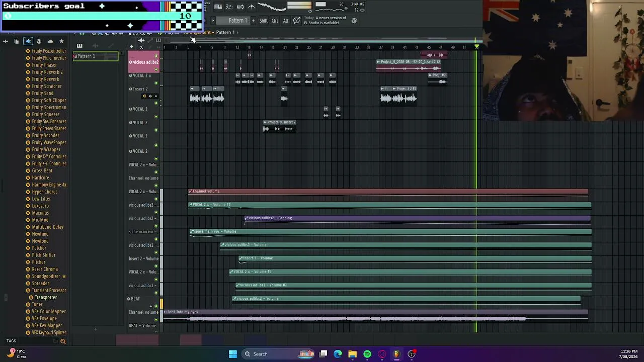
Task: Mute the BEAT playlist track
Action: coord(156,306)
